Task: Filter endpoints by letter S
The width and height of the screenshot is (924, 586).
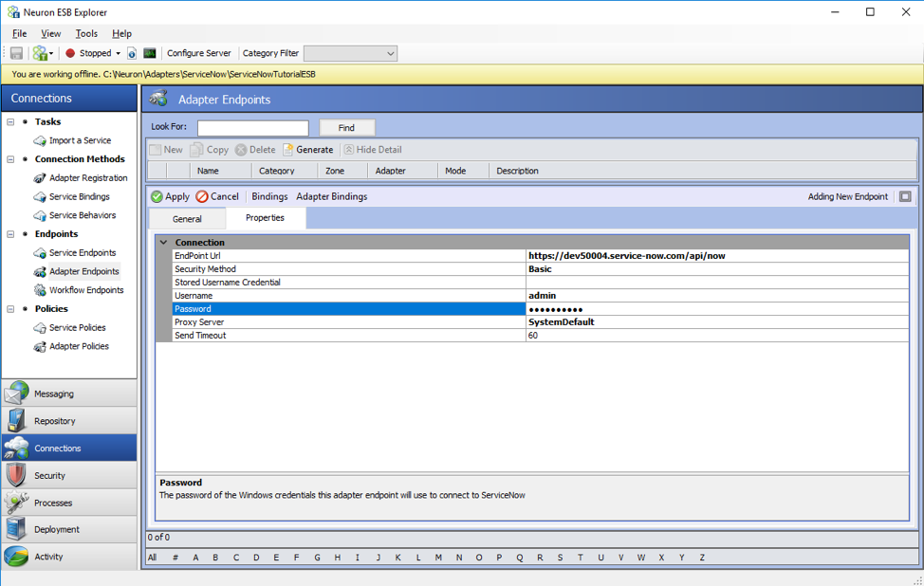Action: click(560, 558)
